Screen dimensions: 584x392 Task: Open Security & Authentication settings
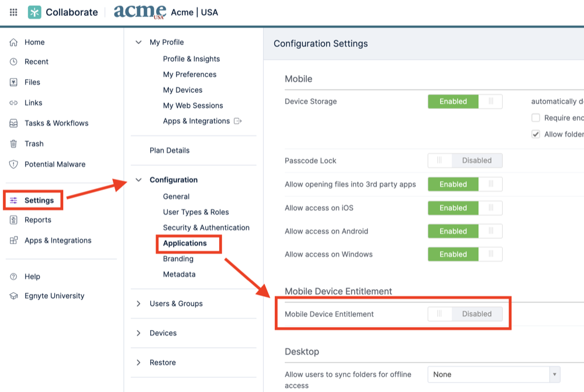(x=206, y=227)
